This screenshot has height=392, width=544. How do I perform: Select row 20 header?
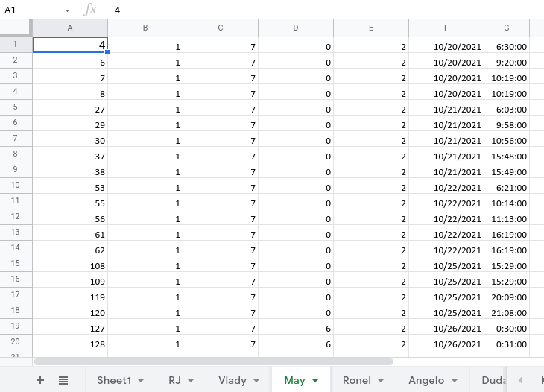(16, 342)
